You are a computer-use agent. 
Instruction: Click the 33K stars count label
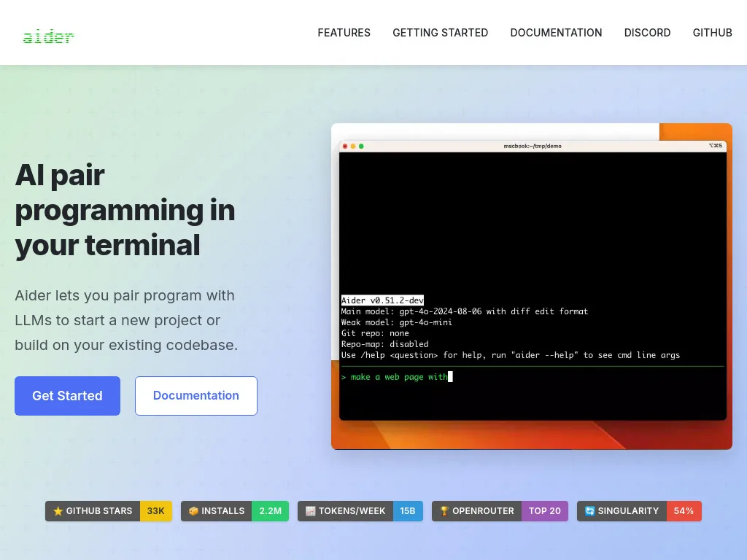click(x=155, y=511)
